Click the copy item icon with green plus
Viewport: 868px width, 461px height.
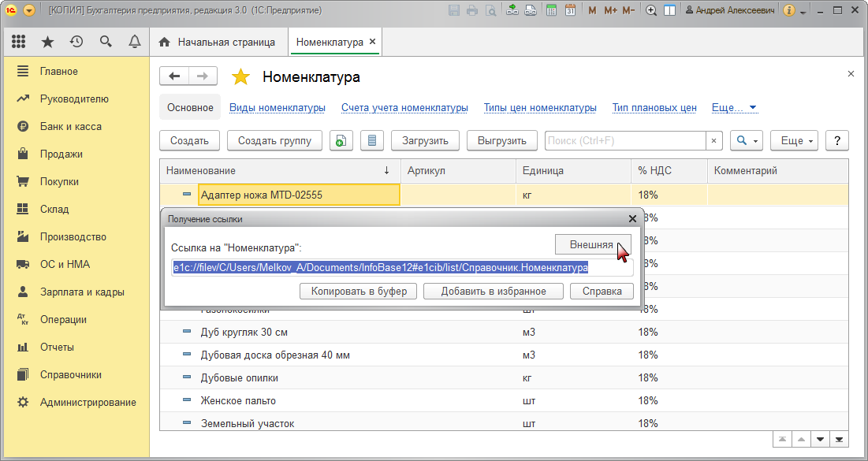point(341,140)
